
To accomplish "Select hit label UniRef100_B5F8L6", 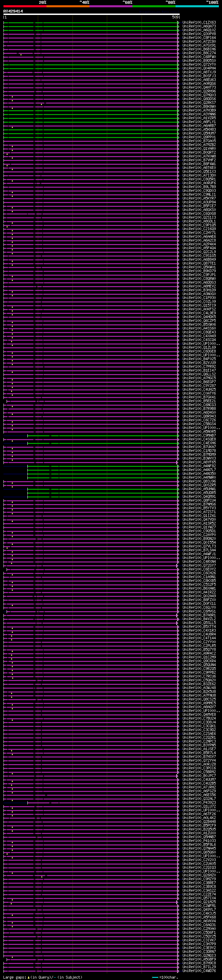I will tap(199, 844).
